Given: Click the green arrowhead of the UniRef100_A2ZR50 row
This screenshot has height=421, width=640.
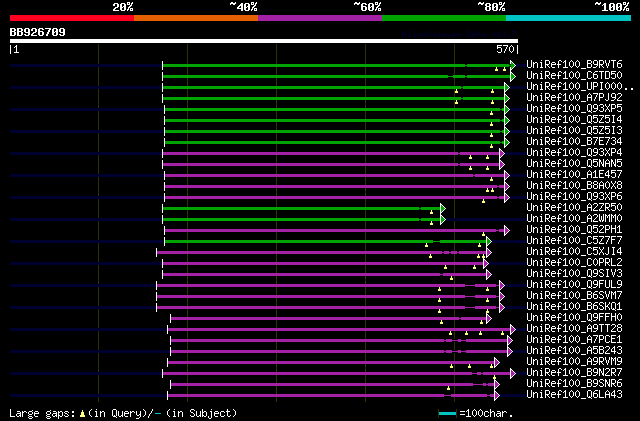Looking at the screenshot, I should (x=443, y=209).
